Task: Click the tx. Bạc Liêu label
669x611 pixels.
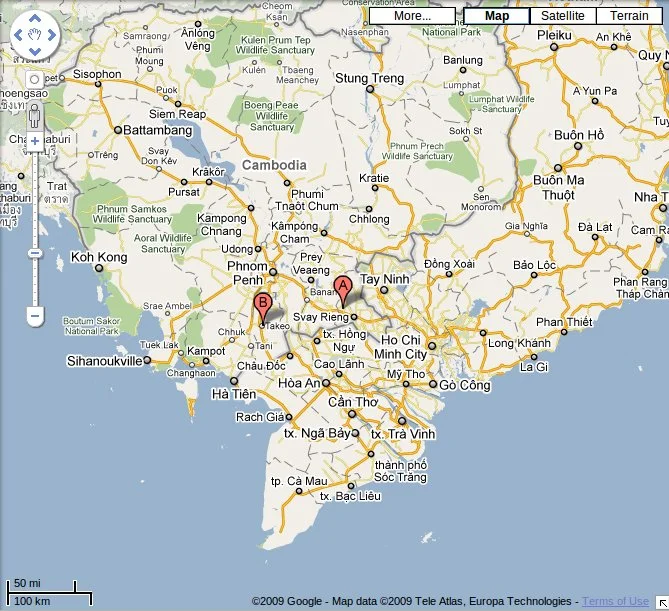Action: point(350,496)
